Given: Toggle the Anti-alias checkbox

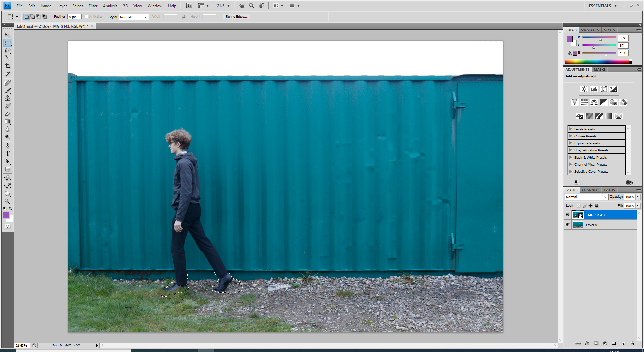Looking at the screenshot, I should coord(86,17).
